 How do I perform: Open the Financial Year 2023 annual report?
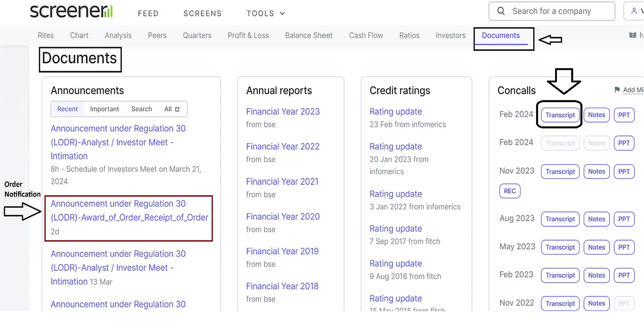pyautogui.click(x=283, y=112)
